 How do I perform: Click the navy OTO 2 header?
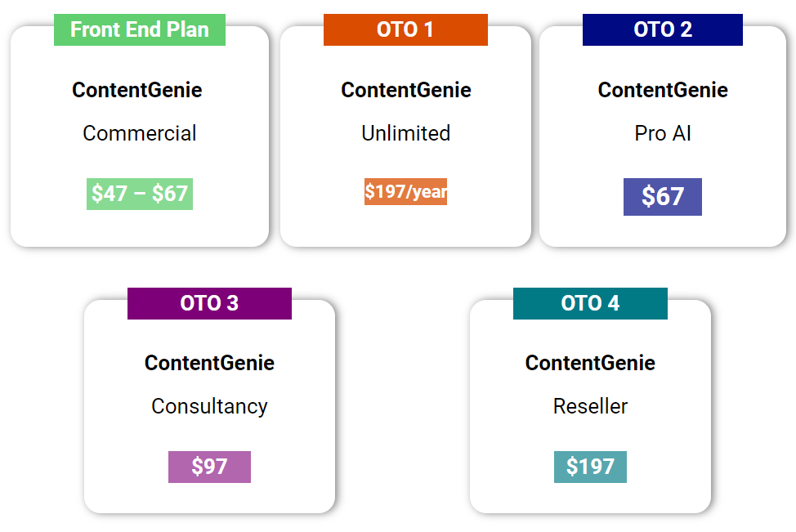(x=663, y=30)
